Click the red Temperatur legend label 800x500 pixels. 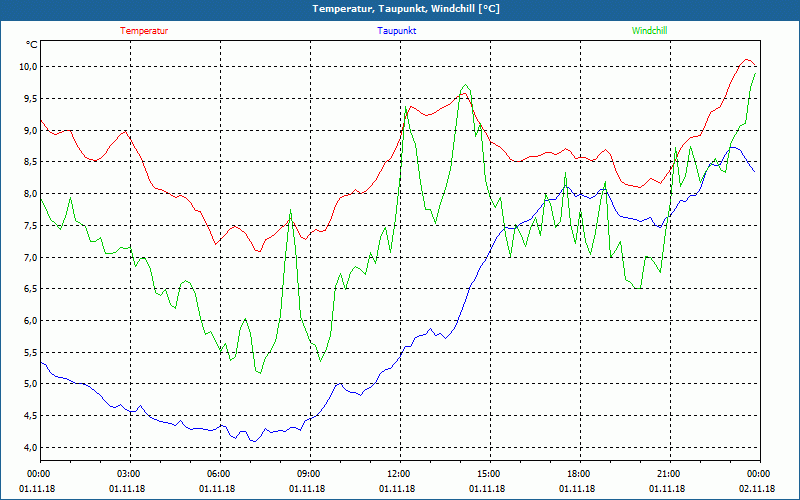coord(144,31)
